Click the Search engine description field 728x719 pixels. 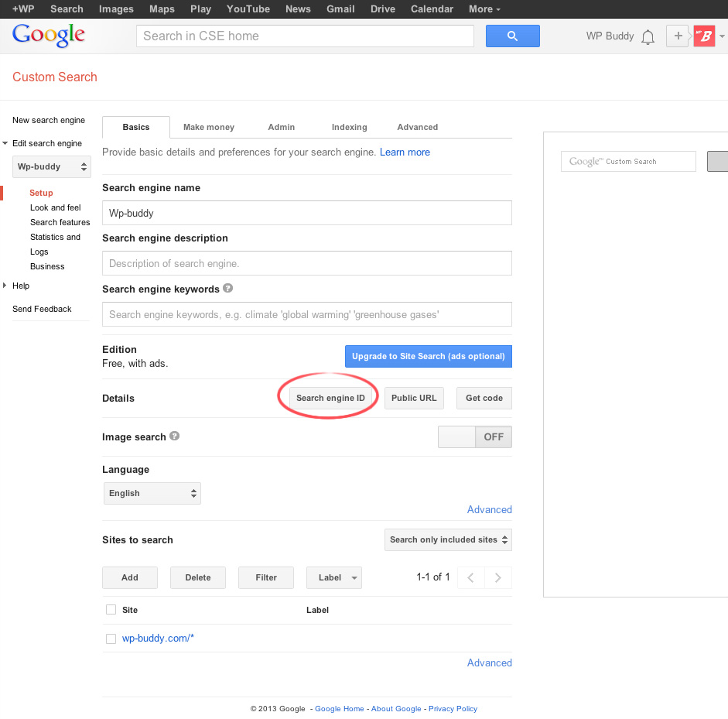(306, 263)
